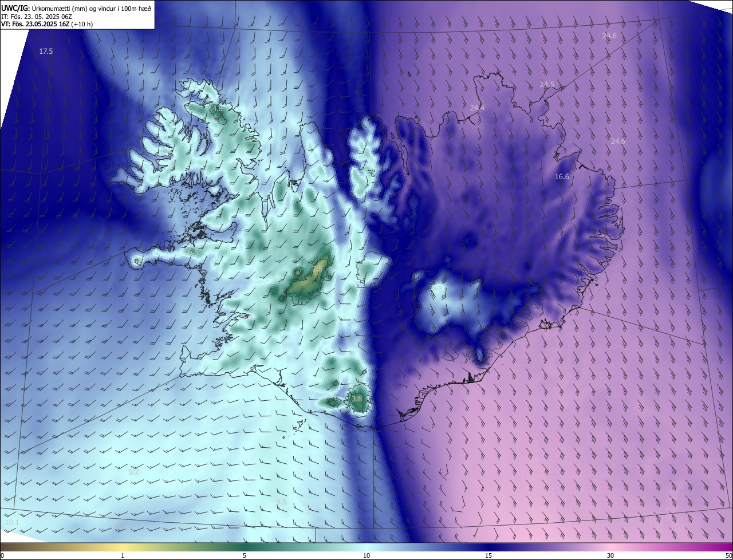Click the 10.1 value label near the colour bar

12,523
